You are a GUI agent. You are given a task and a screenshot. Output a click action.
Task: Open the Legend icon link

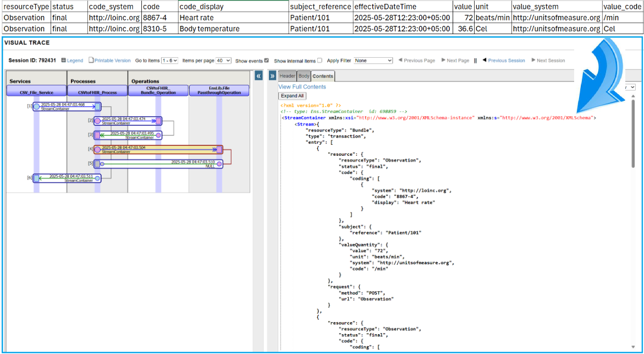tap(64, 61)
